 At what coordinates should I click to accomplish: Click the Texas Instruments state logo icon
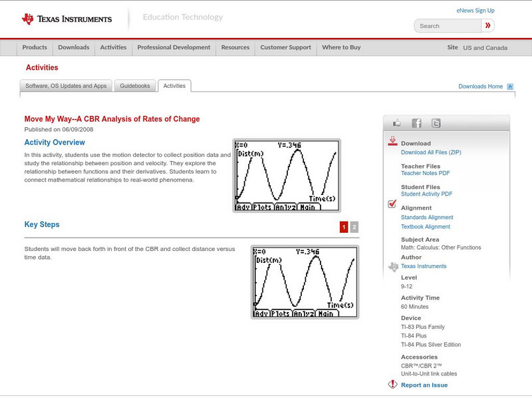tap(394, 266)
